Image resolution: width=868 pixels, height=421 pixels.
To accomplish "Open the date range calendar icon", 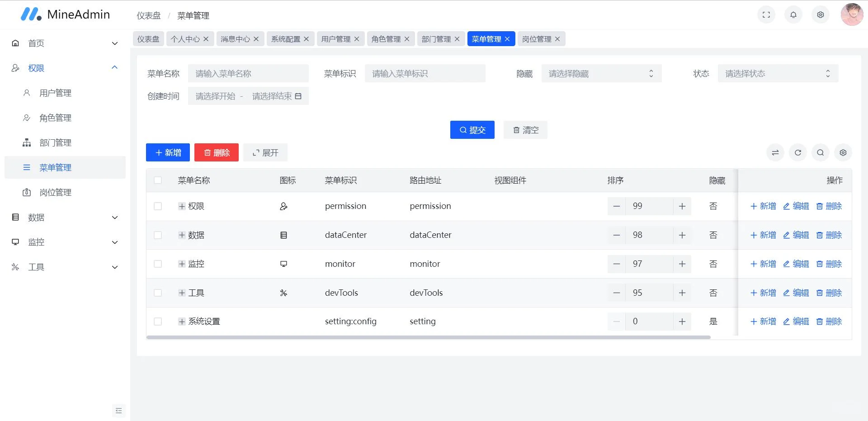I will point(298,96).
